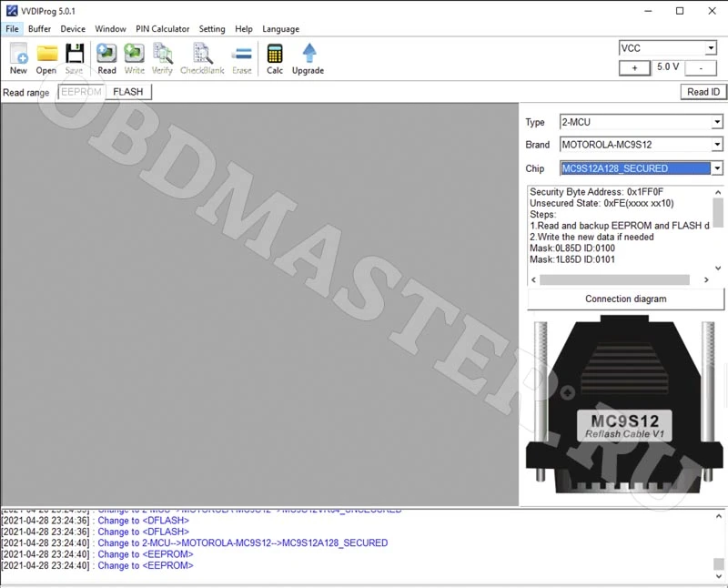Screen dimensions: 728x588
Task: Click the log panel scroll-down arrow
Action: tap(719, 576)
